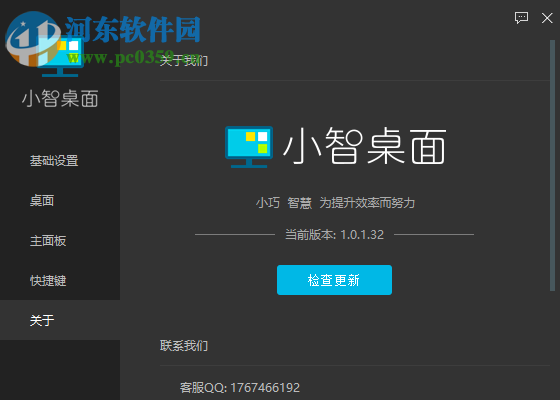Image resolution: width=560 pixels, height=400 pixels.
Task: Switch to the 桌面 settings page
Action: coord(42,201)
